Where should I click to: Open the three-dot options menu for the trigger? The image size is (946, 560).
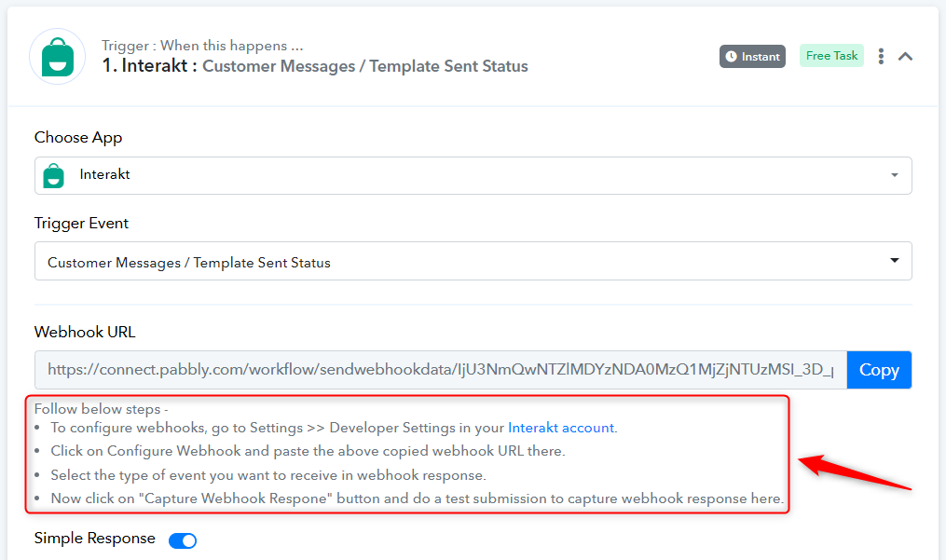(x=881, y=56)
